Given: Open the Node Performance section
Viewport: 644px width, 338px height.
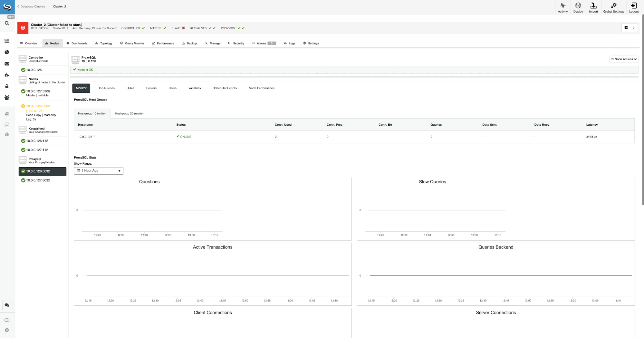Looking at the screenshot, I should 262,88.
